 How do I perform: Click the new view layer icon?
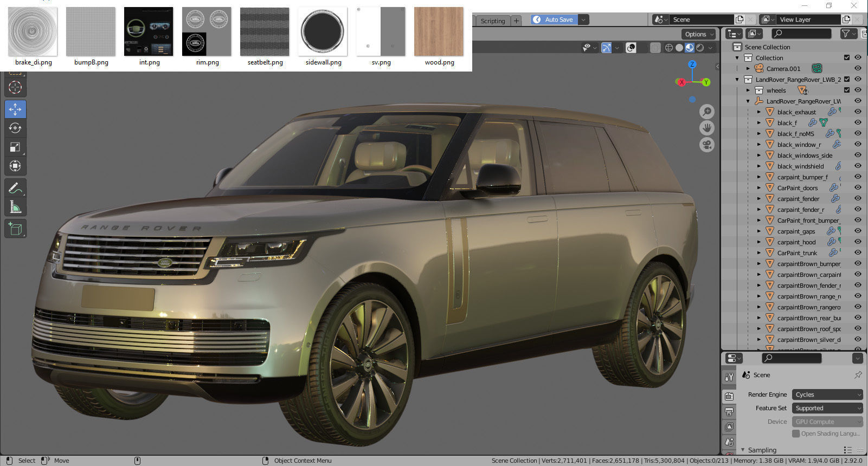point(846,20)
